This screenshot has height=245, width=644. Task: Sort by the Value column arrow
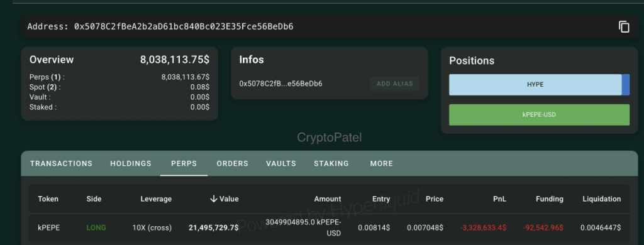click(214, 199)
